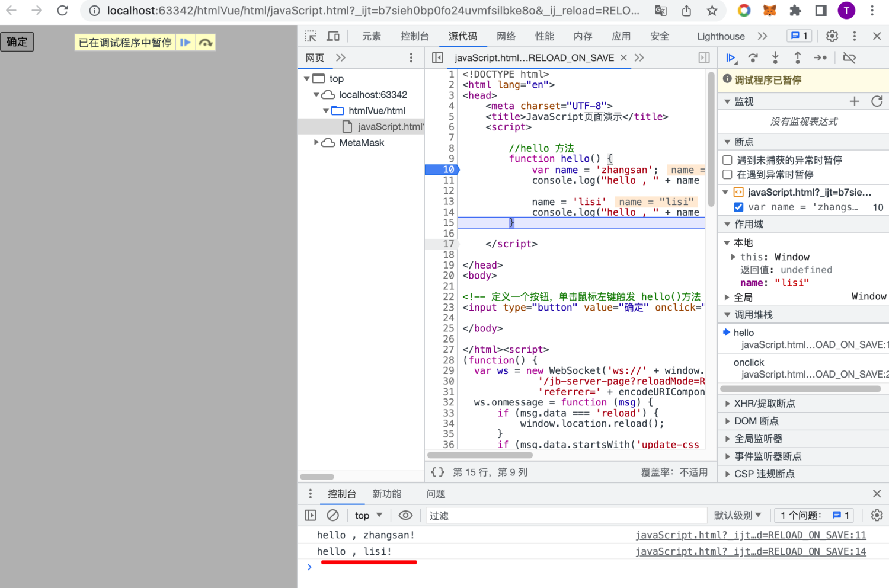This screenshot has width=889, height=588.
Task: Click the 确定 button on the page
Action: 17,41
